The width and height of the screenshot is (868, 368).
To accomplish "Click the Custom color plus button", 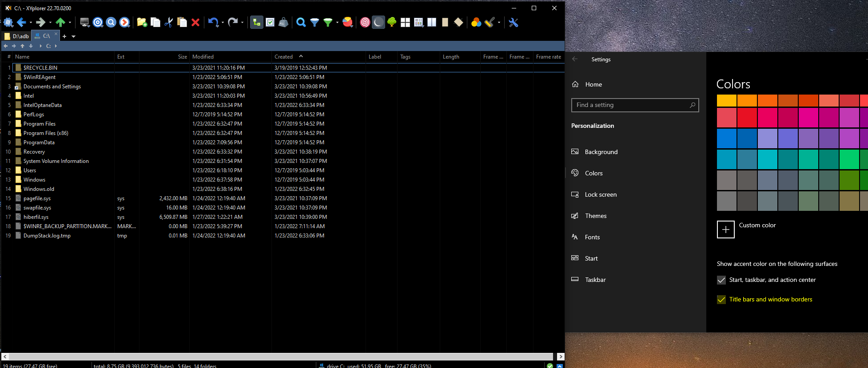I will [x=725, y=230].
